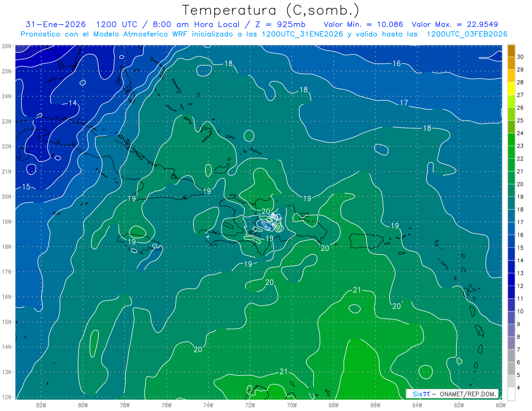
Task: Pick the dark blue swatch between 11 and 12
Action: (511, 293)
